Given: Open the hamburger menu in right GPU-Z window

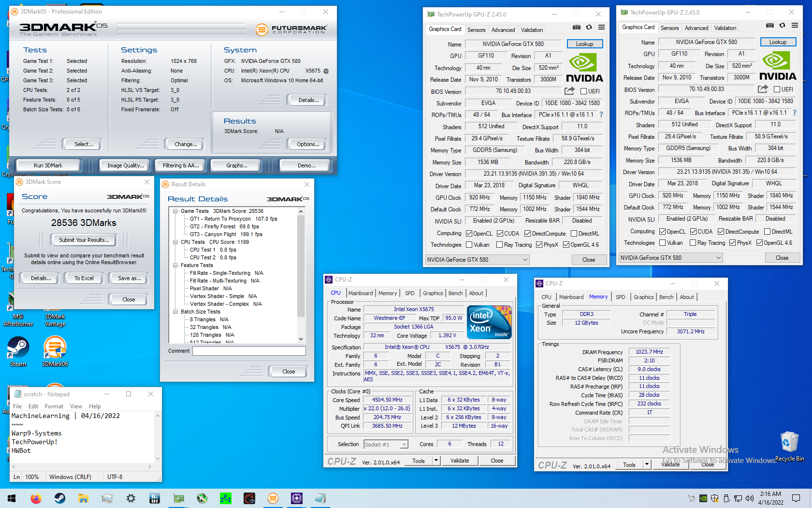Looking at the screenshot, I should (795, 25).
